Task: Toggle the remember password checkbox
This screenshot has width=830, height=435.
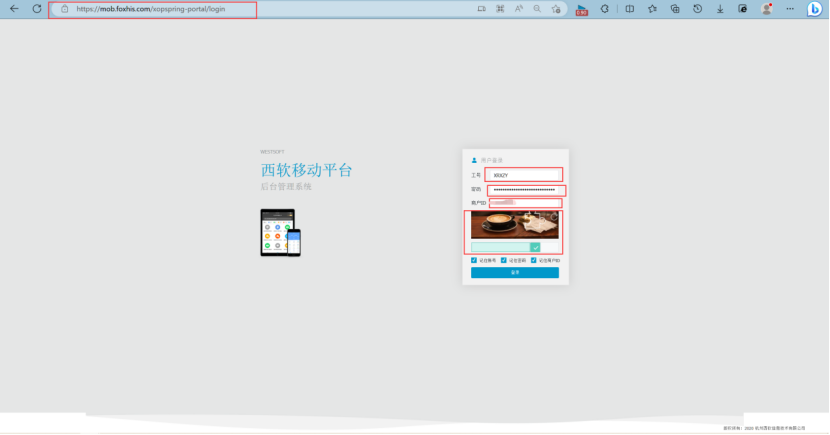Action: [x=503, y=260]
